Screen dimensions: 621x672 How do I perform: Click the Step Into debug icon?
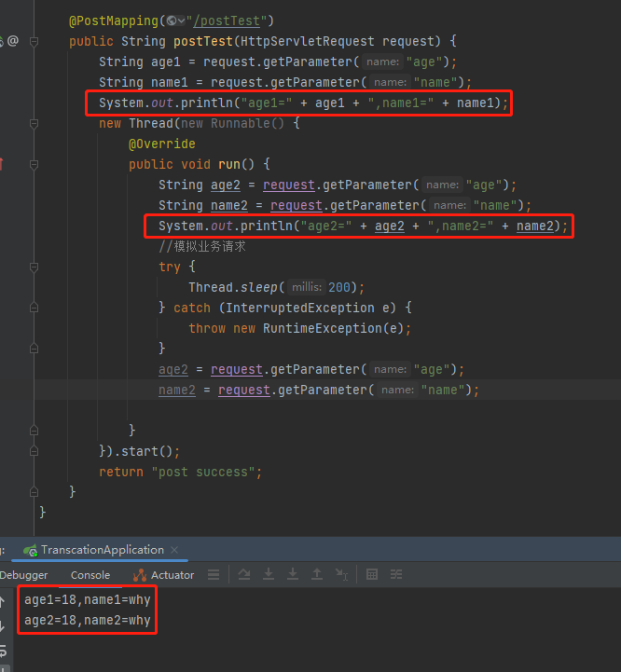click(x=269, y=575)
